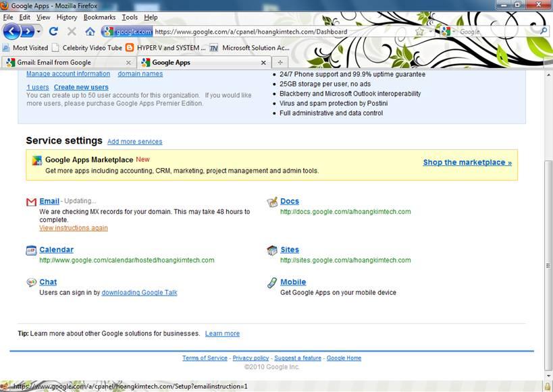Open the Terms of Service footer link

point(205,358)
